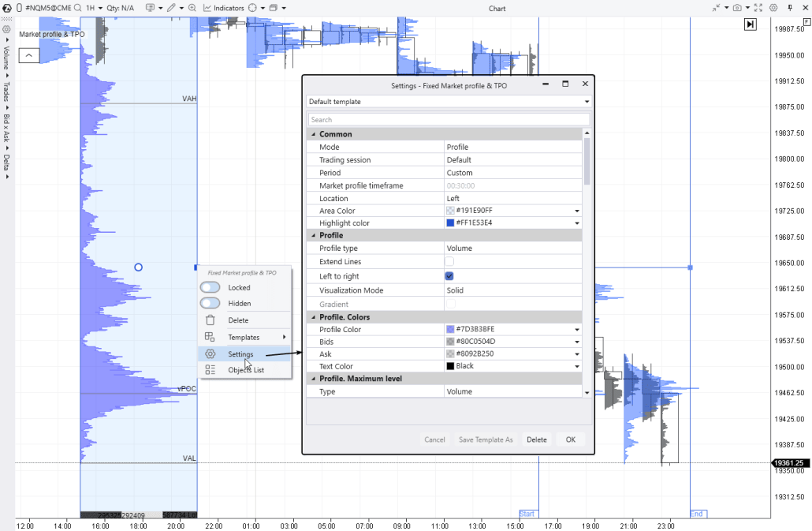
Task: Open the Indicators menu
Action: [224, 8]
